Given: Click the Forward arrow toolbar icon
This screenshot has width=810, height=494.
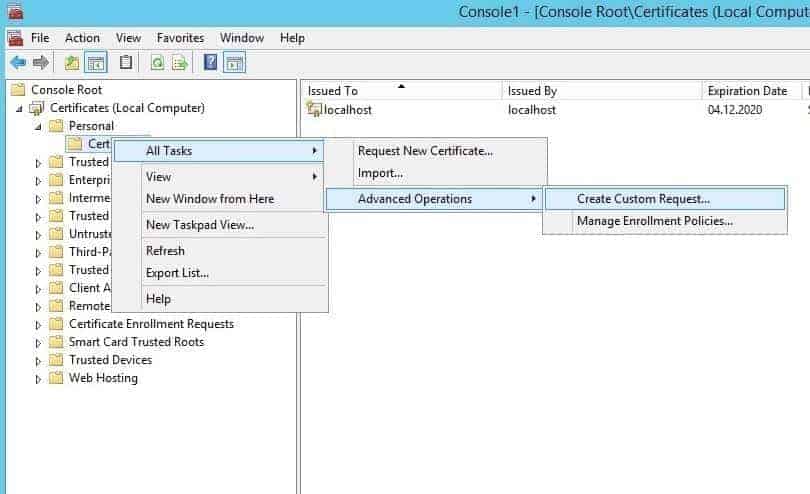Looking at the screenshot, I should click(x=40, y=63).
